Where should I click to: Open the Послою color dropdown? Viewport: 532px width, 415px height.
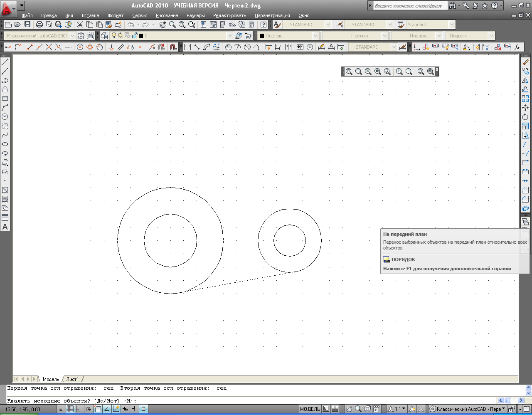click(315, 36)
